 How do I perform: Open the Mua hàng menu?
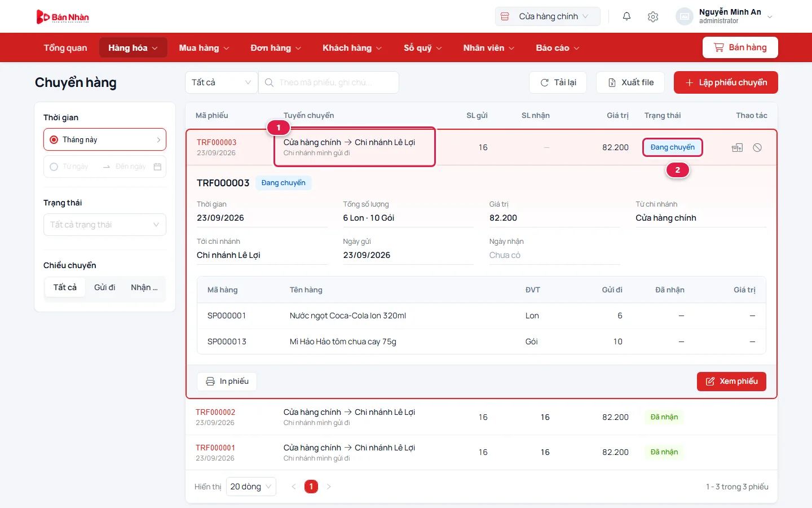pyautogui.click(x=204, y=48)
